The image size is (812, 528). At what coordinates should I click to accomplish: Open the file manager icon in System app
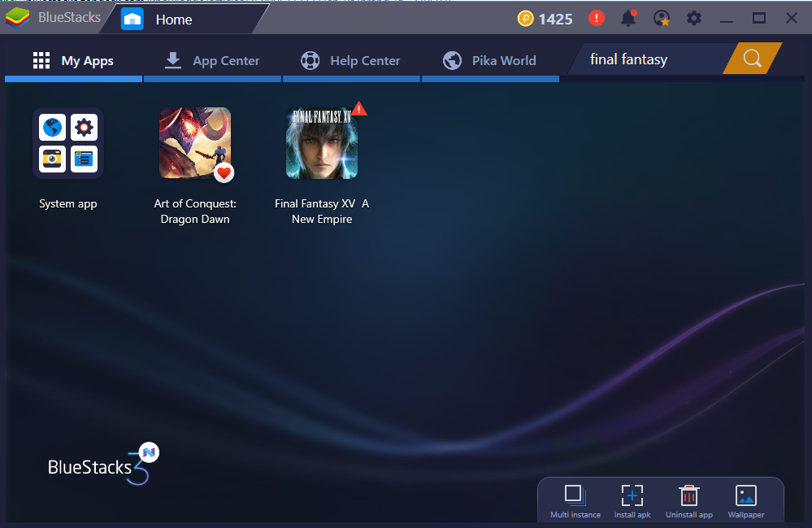pos(84,159)
